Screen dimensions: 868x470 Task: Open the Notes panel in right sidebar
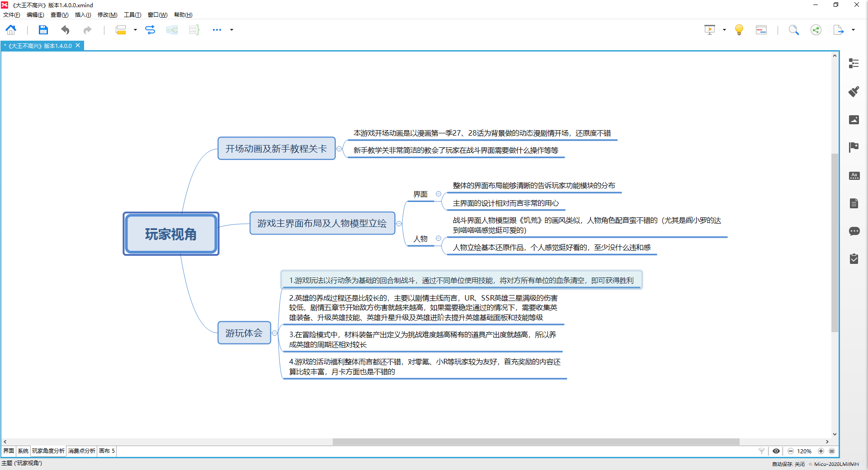(x=854, y=203)
